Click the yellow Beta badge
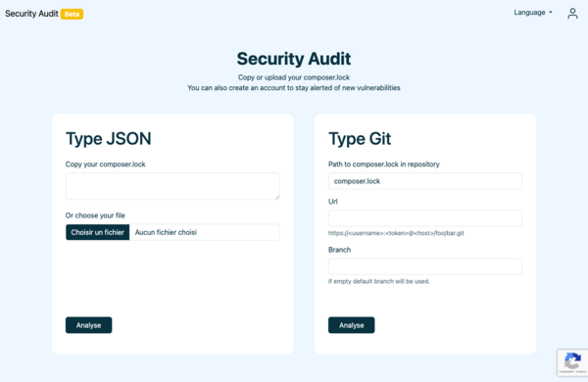Viewport: 588px width, 382px height. pyautogui.click(x=72, y=14)
